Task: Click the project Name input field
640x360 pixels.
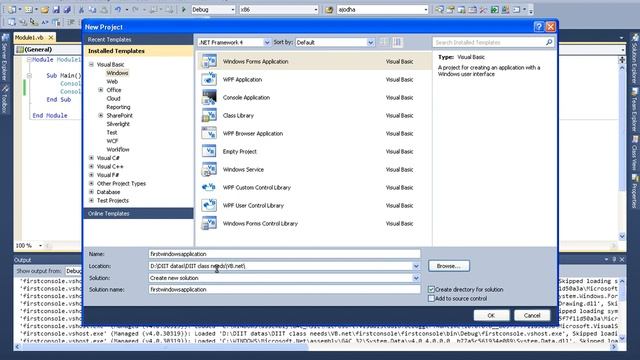Action: [x=284, y=254]
